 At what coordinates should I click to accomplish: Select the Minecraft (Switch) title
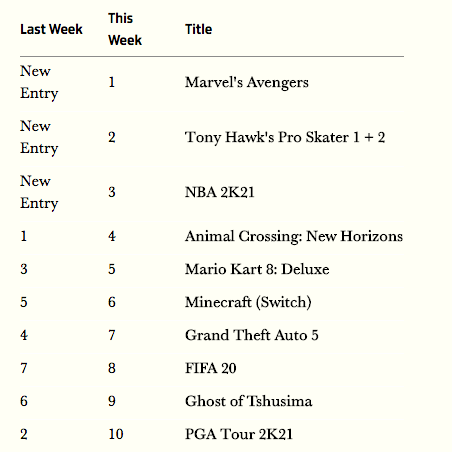click(248, 302)
